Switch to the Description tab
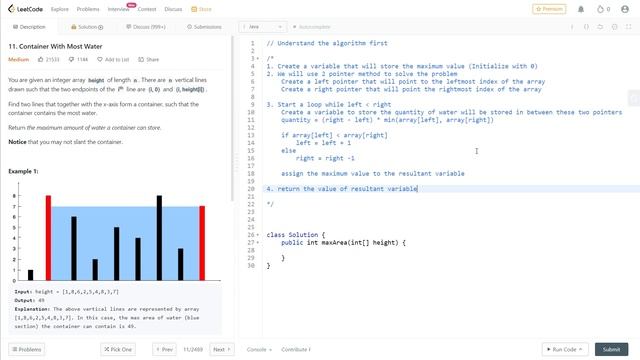Image resolution: width=640 pixels, height=360 pixels. tap(29, 27)
